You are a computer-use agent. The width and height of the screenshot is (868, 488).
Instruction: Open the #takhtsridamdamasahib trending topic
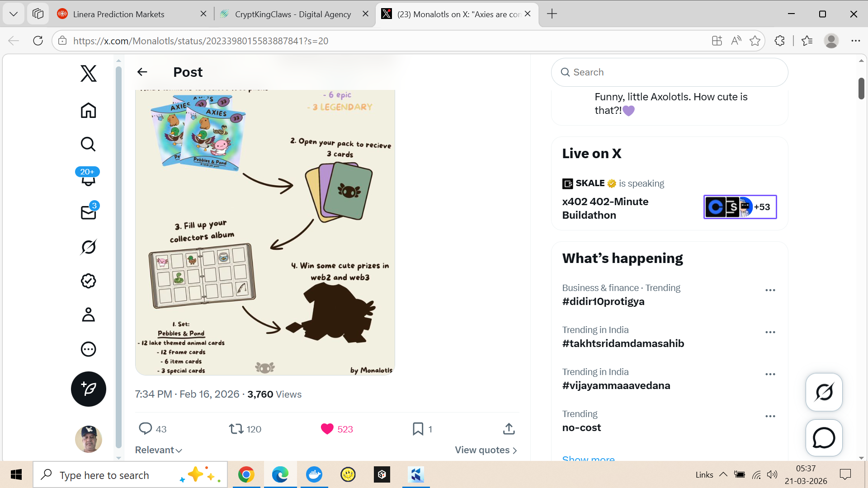pyautogui.click(x=623, y=343)
